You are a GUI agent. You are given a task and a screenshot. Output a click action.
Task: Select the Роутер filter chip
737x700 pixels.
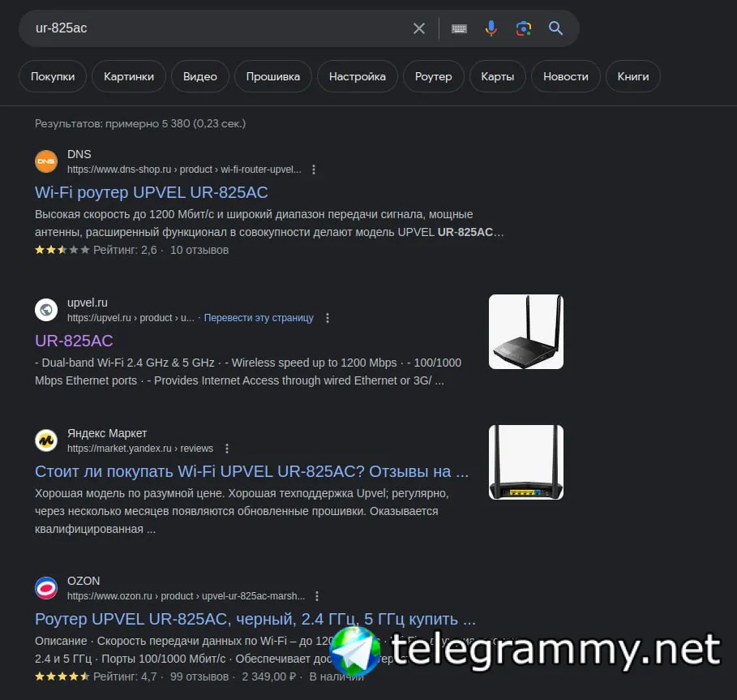tap(434, 76)
